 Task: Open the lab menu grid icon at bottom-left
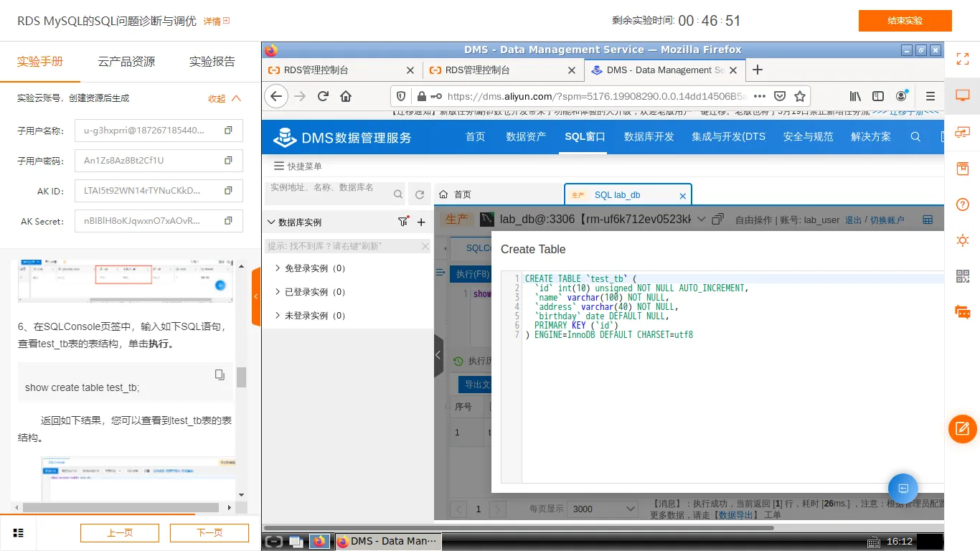[x=19, y=532]
